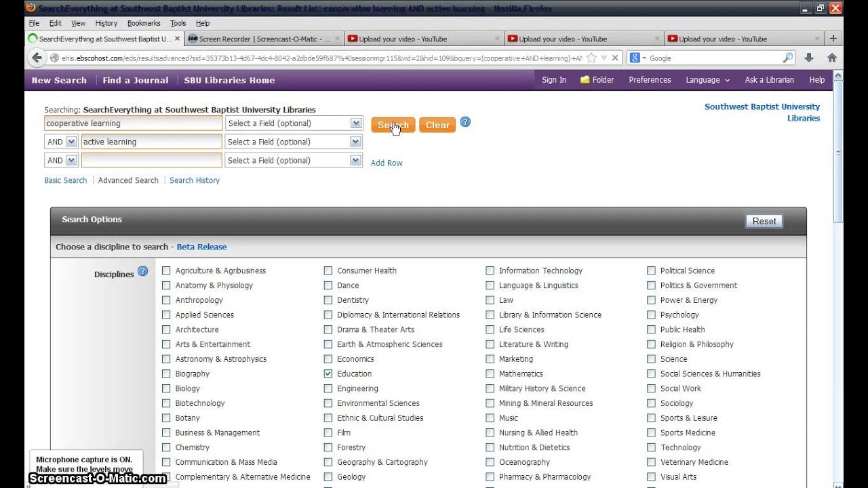868x488 pixels.
Task: Click the active learning search field
Action: [152, 142]
